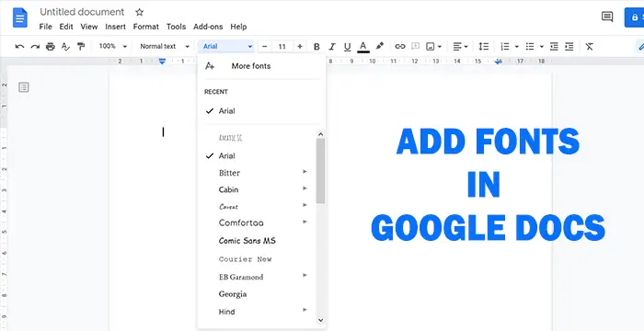This screenshot has width=644, height=331.
Task: Click the Print icon in toolbar
Action: pos(51,46)
